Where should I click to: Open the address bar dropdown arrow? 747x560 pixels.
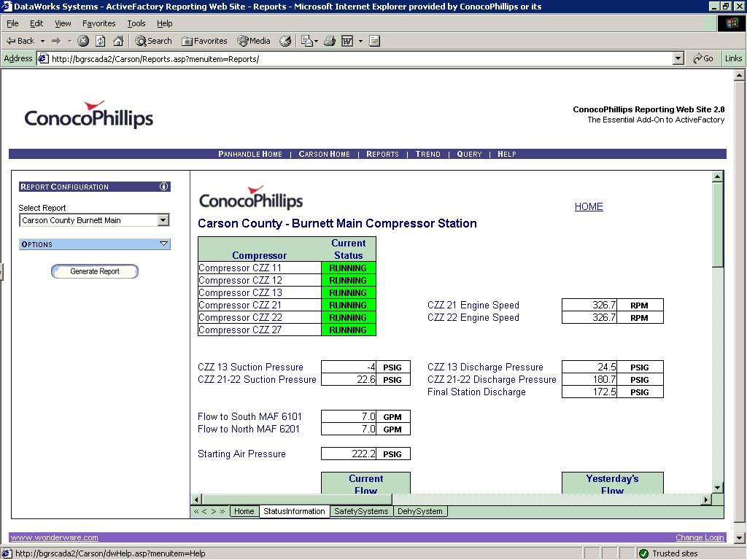pyautogui.click(x=678, y=58)
